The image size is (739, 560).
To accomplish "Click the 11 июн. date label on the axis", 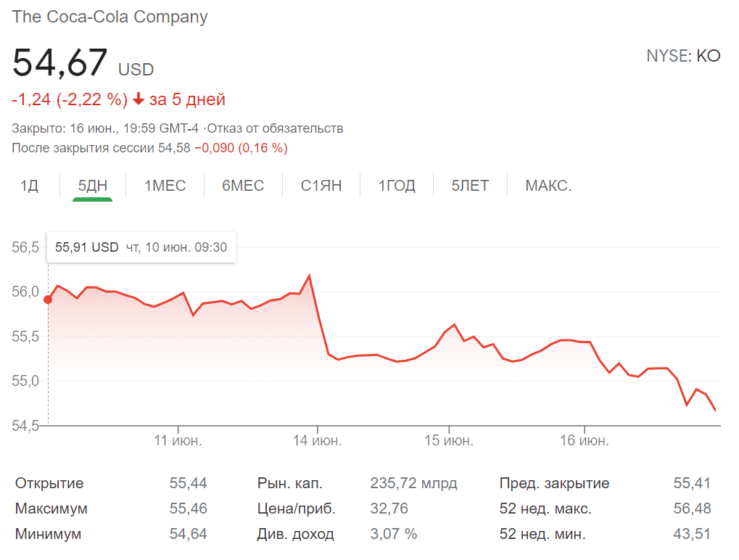I will pyautogui.click(x=178, y=440).
